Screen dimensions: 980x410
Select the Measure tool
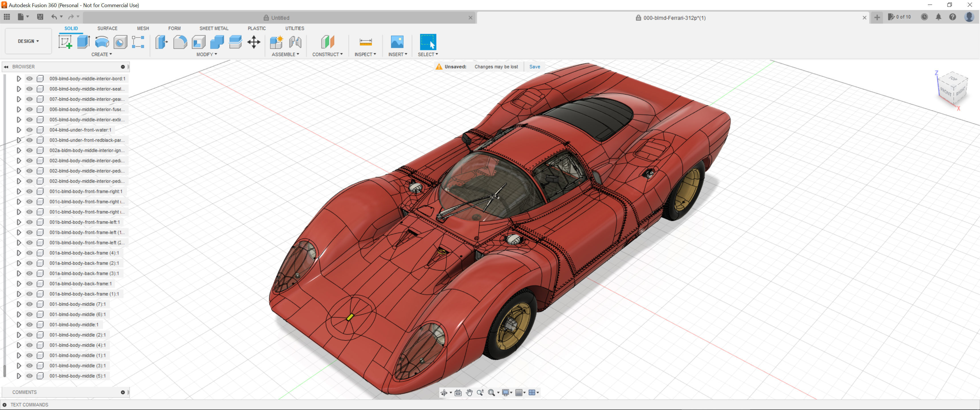tap(366, 42)
